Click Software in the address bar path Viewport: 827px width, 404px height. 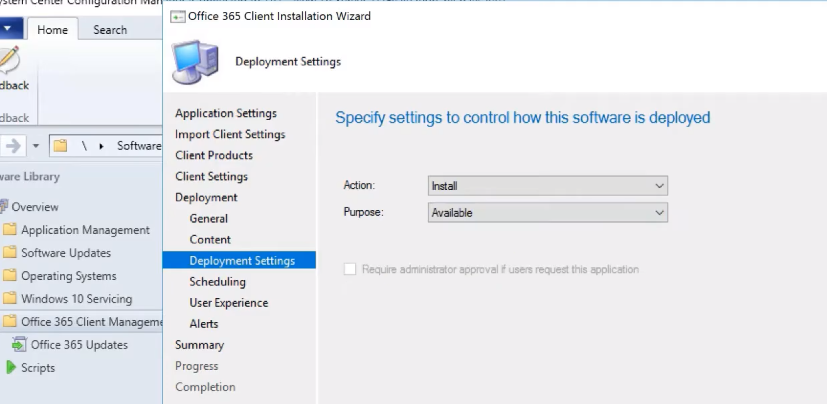139,146
